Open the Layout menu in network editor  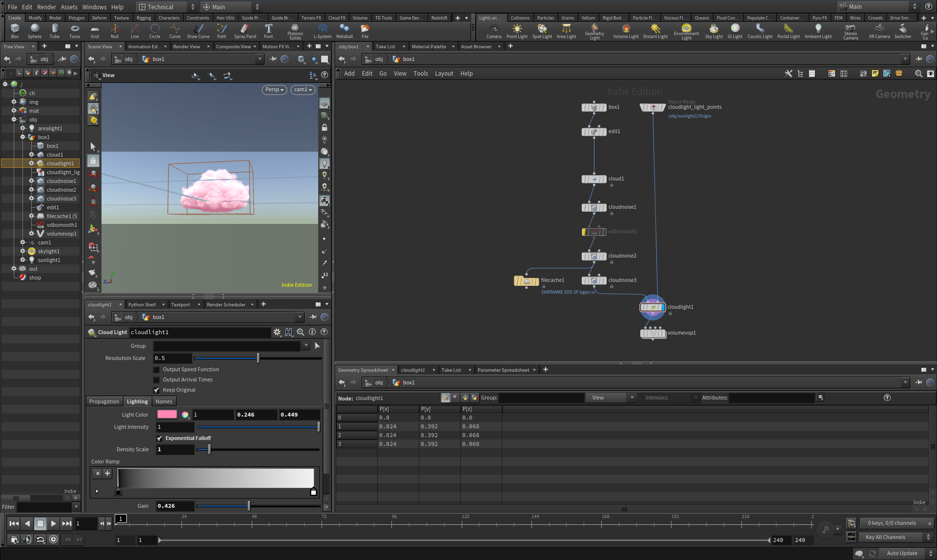[x=444, y=74]
